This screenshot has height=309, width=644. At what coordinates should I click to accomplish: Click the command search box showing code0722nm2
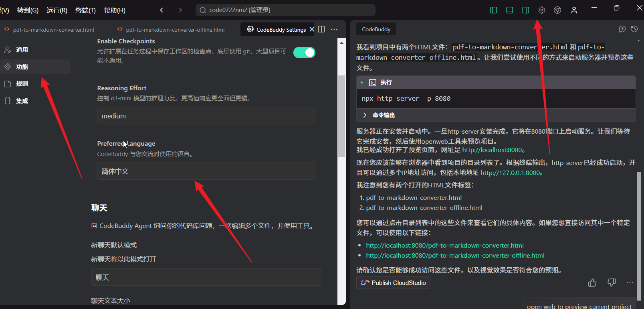[x=285, y=10]
